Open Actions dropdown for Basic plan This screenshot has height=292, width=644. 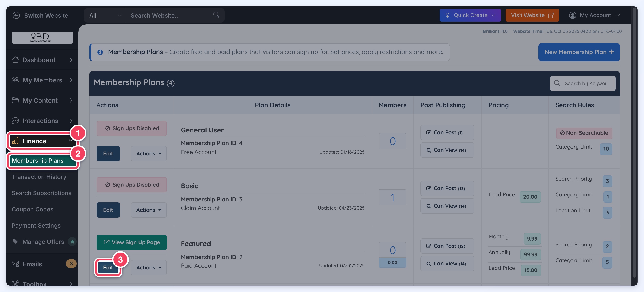149,210
